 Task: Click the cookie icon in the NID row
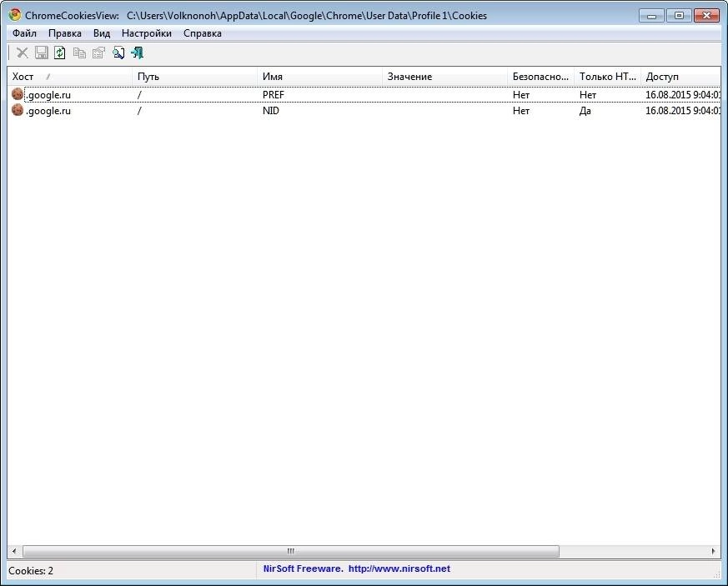click(18, 110)
